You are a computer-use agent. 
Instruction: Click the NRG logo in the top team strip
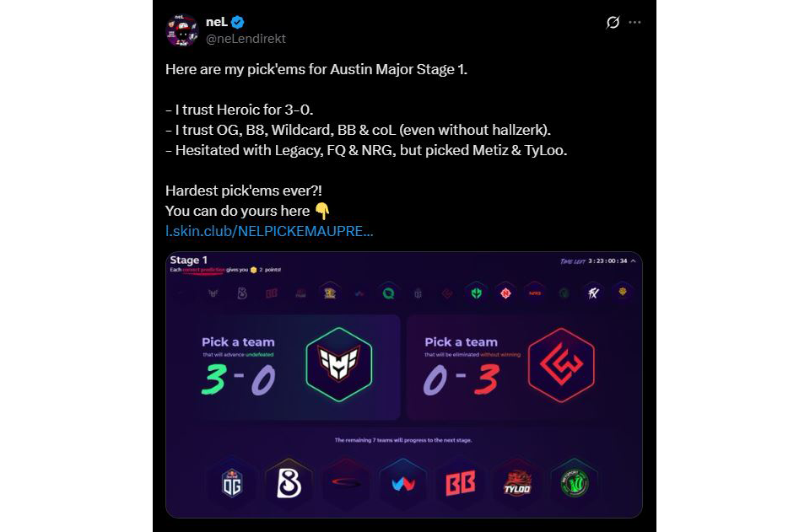pyautogui.click(x=535, y=293)
